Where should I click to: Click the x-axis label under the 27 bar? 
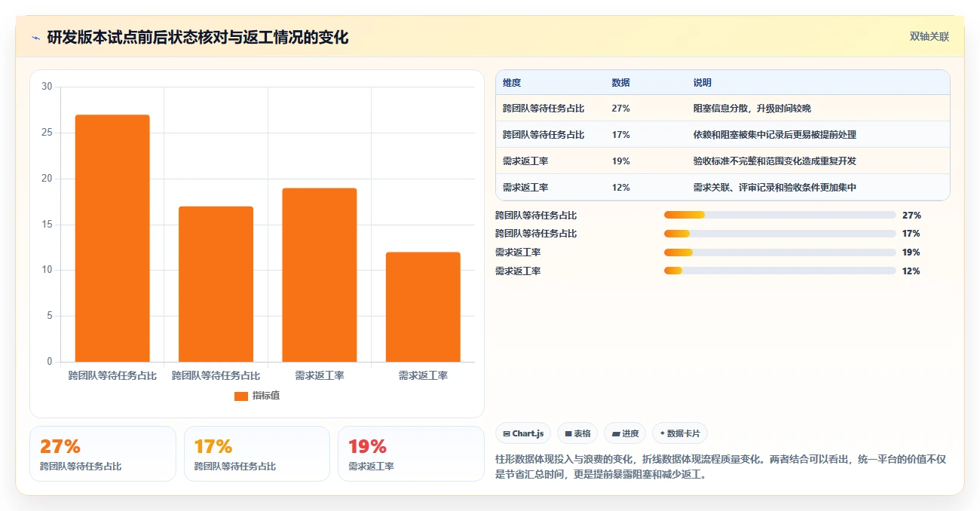[112, 375]
